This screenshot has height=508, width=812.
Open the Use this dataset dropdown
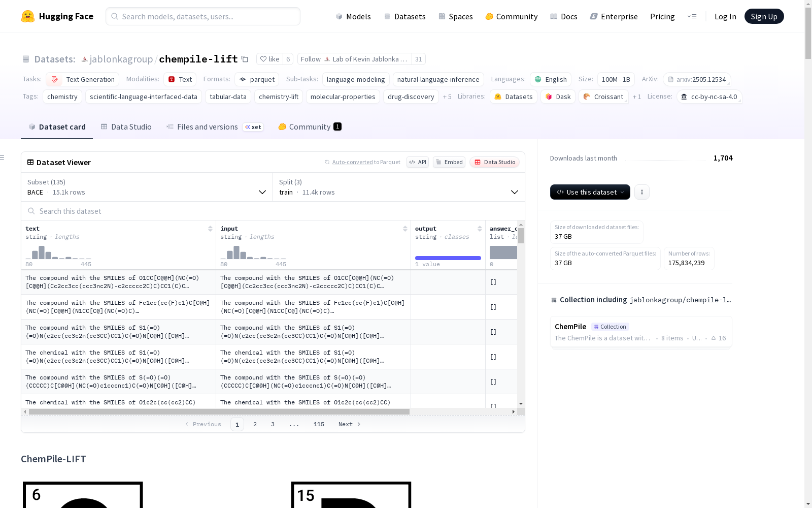tap(590, 192)
